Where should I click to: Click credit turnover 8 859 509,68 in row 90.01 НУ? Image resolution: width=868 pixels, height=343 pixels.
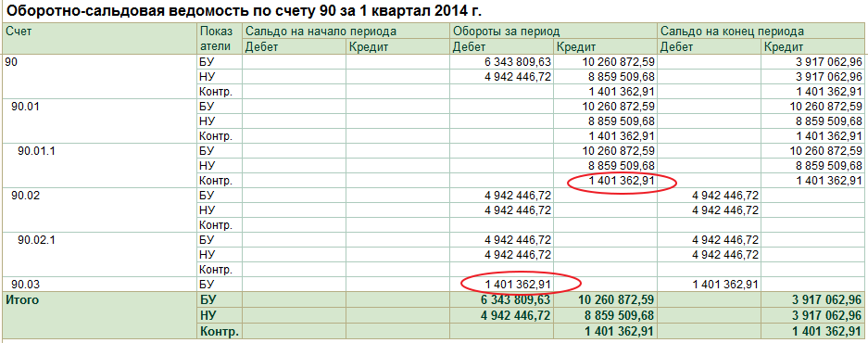621,121
